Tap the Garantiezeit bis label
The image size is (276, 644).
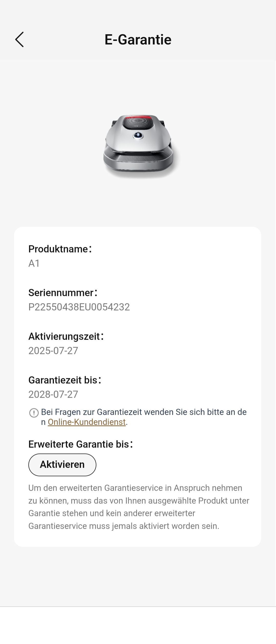(x=65, y=380)
